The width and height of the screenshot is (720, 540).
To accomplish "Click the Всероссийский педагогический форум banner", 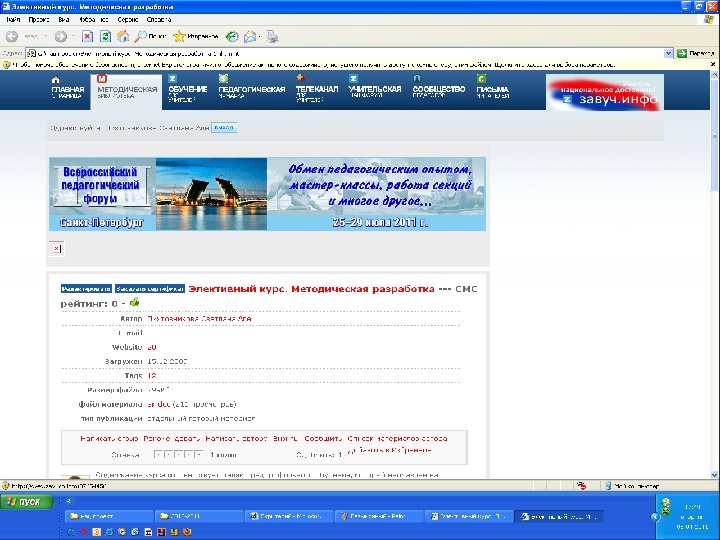I will pos(267,194).
